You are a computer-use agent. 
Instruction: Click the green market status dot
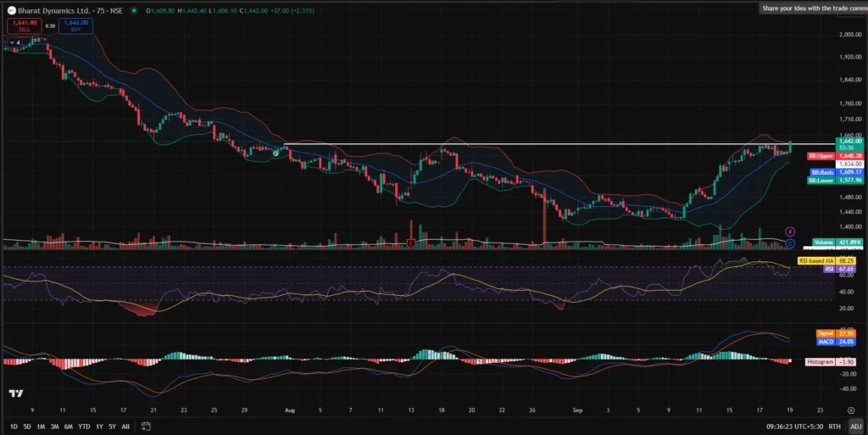click(135, 10)
